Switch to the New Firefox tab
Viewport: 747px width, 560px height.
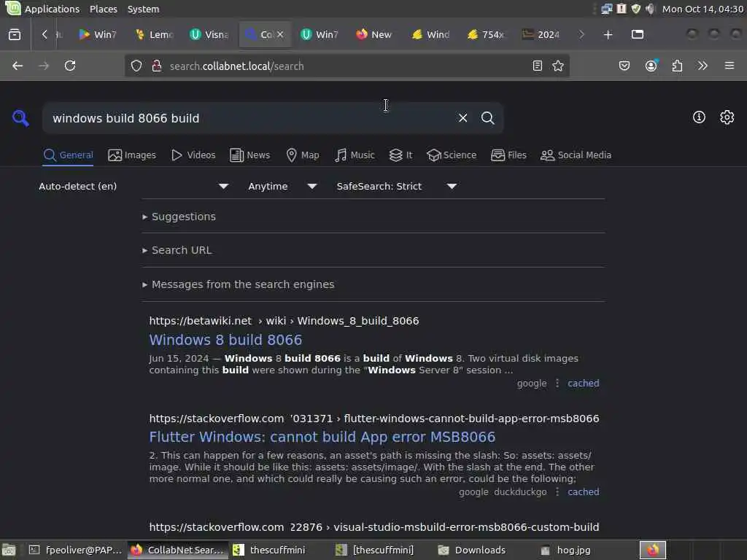coord(374,34)
